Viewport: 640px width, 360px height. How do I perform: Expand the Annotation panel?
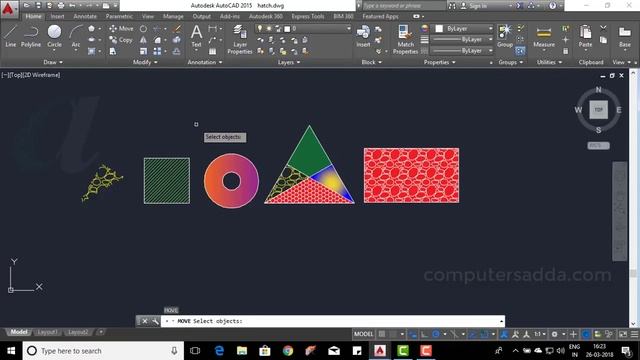(205, 62)
